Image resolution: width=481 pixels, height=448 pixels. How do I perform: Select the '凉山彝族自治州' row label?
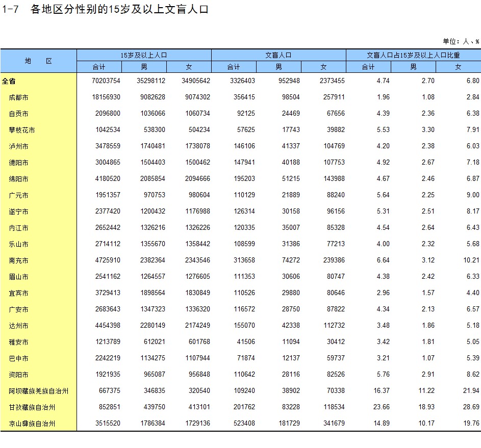pyautogui.click(x=32, y=424)
